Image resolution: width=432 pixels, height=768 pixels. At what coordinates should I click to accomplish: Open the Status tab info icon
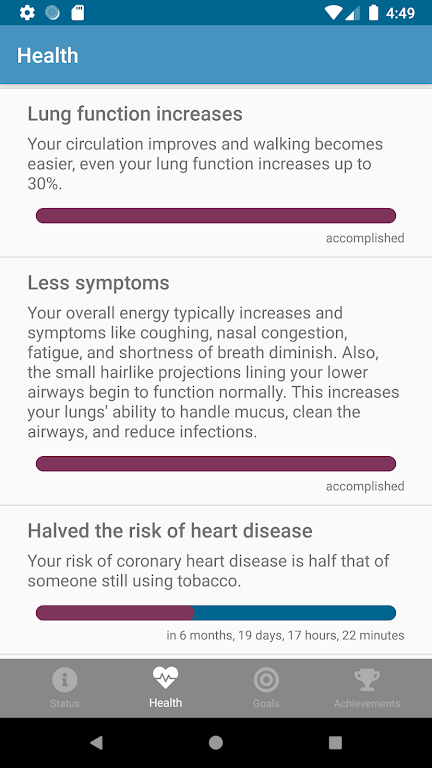(x=65, y=679)
